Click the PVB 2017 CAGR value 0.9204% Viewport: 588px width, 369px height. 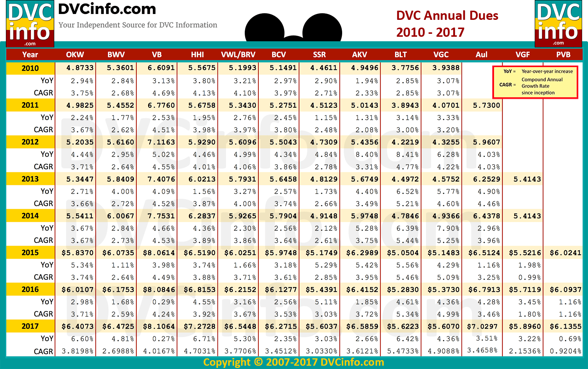(x=566, y=351)
